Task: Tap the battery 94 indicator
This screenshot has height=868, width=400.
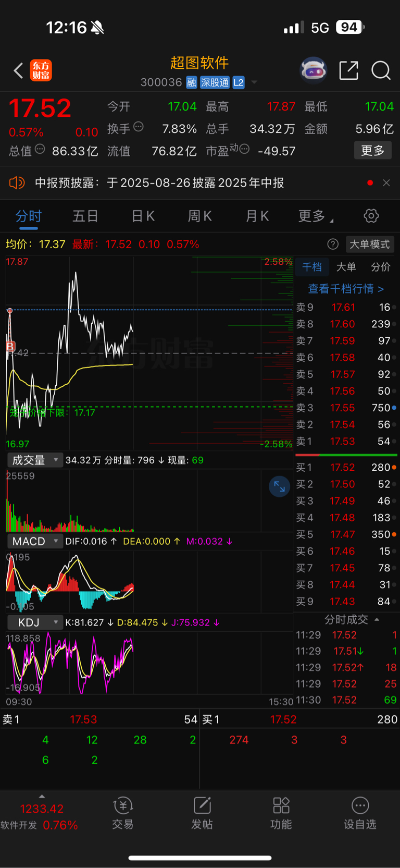Action: coord(349,27)
